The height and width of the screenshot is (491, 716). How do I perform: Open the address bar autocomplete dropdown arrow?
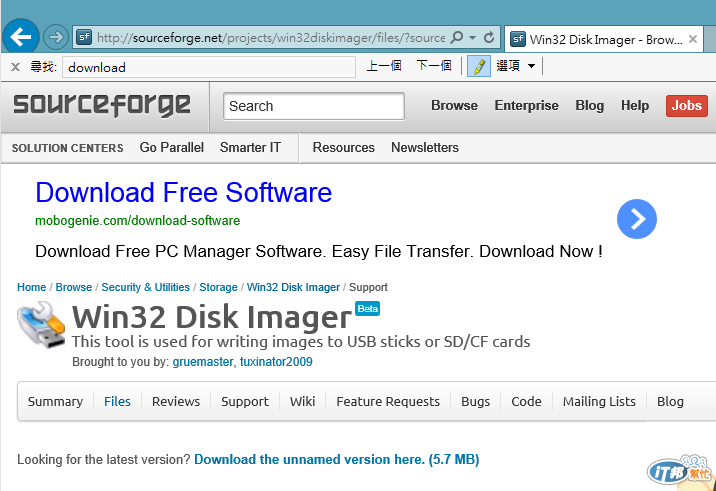tap(472, 37)
